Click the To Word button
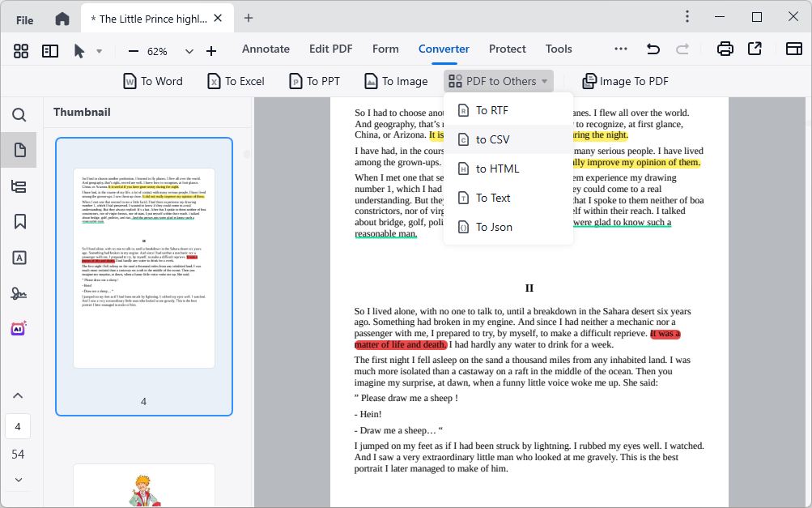Image resolution: width=812 pixels, height=508 pixels. [152, 81]
